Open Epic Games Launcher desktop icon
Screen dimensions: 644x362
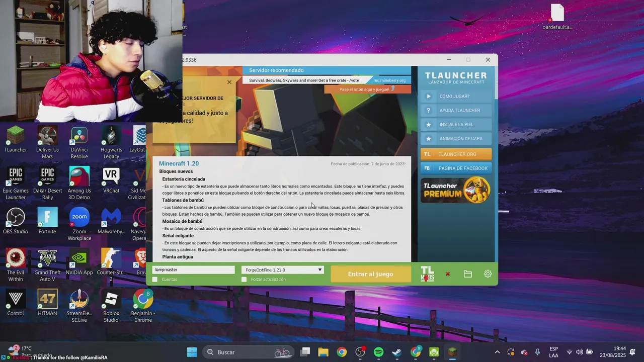point(16,184)
